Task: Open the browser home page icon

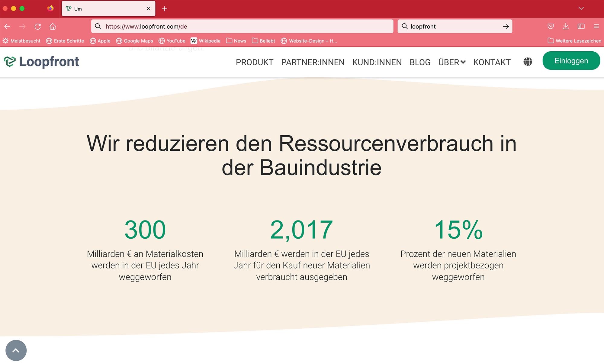Action: 53,27
